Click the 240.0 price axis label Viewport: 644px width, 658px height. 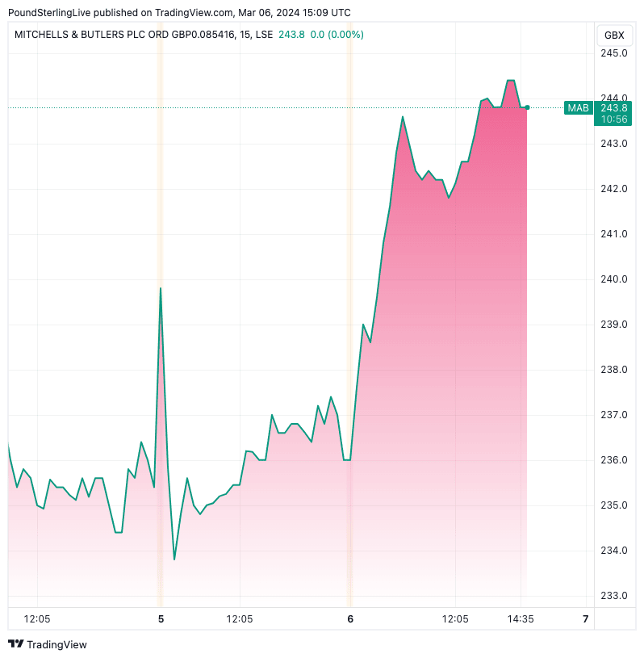(x=614, y=279)
